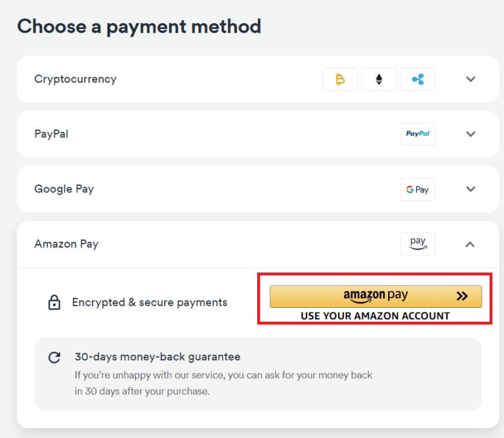The image size is (504, 438).
Task: Select the PayPal payment label
Action: coord(51,134)
